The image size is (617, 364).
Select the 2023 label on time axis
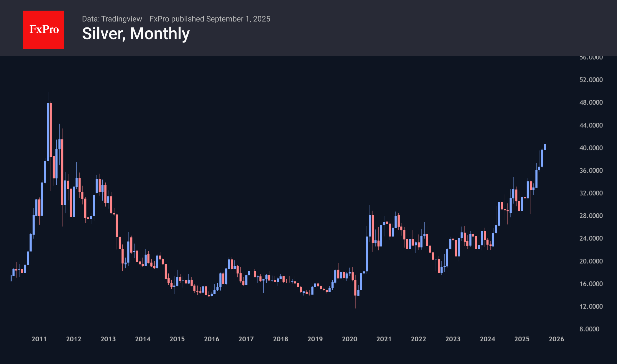[453, 339]
